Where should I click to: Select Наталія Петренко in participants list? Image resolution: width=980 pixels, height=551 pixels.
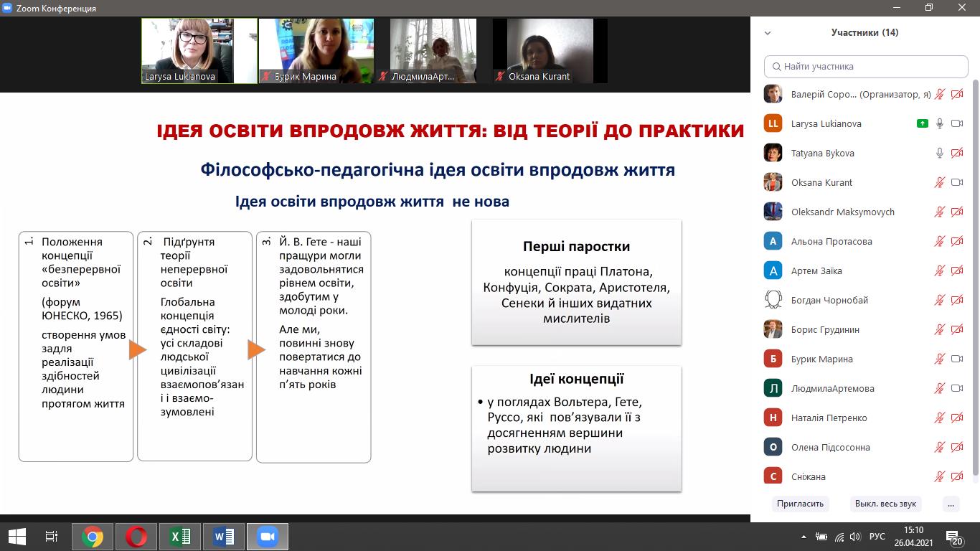829,418
